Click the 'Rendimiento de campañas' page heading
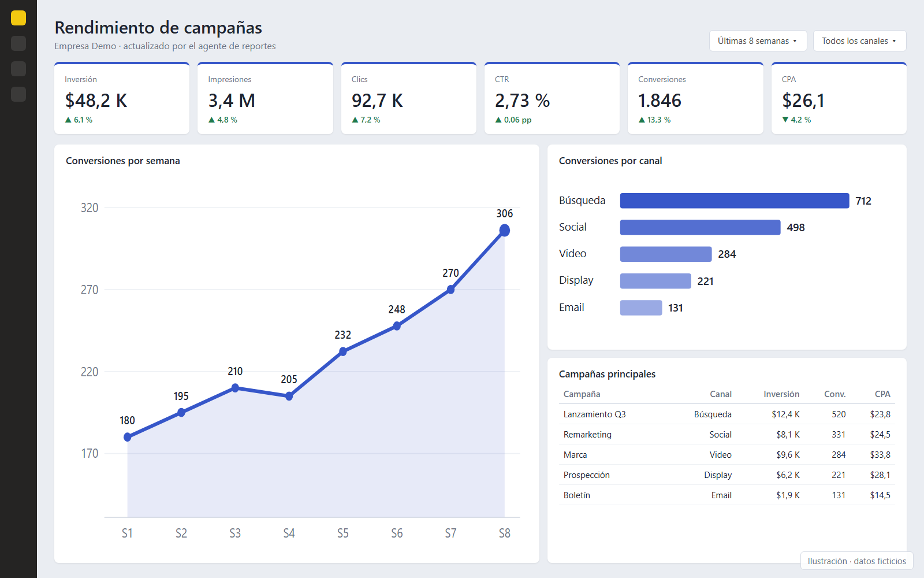This screenshot has height=578, width=924. click(158, 28)
